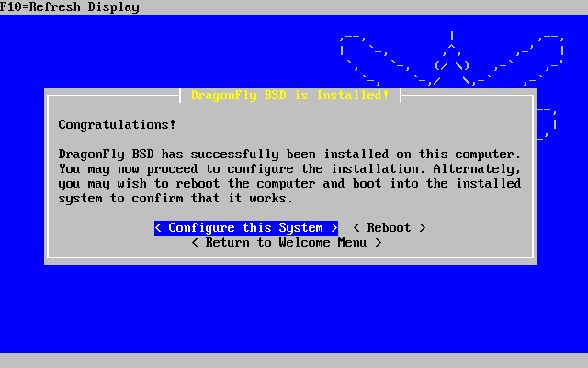Screen dimensions: 588x368
Task: Select the Configure this System button
Action: tap(246, 228)
